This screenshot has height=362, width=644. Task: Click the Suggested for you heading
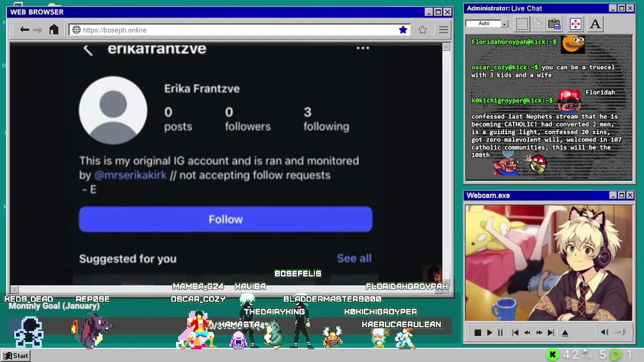pos(128,258)
